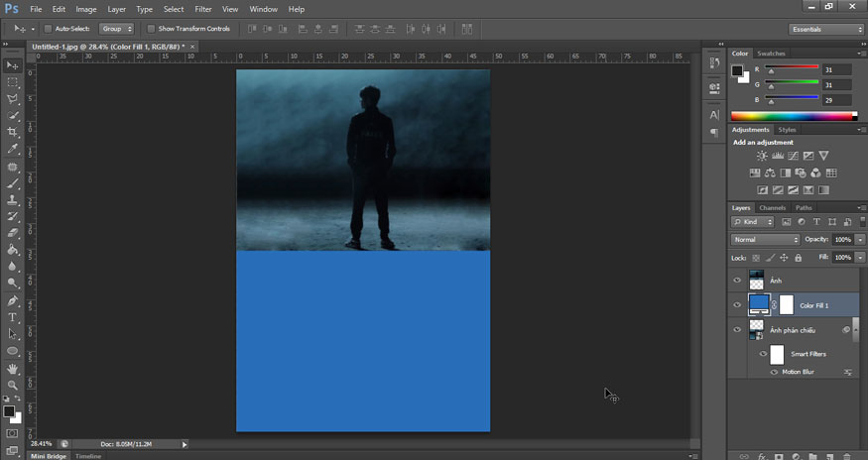Click the Red channel slider

(792, 68)
